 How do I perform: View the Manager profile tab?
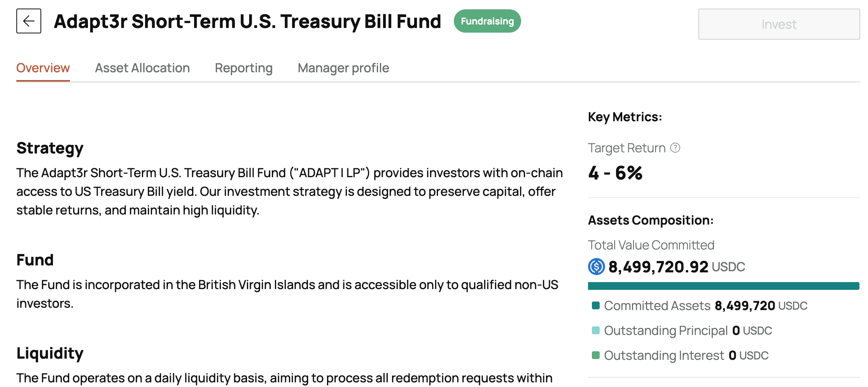tap(343, 68)
